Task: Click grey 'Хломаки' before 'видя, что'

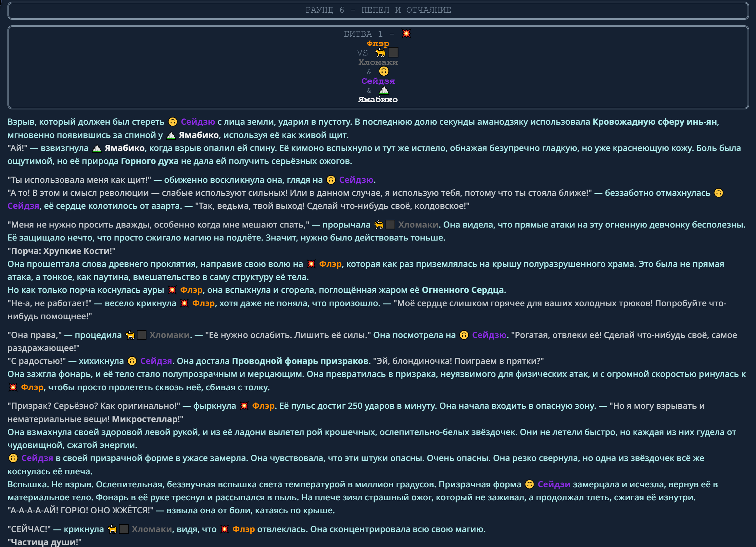Action: 152,529
